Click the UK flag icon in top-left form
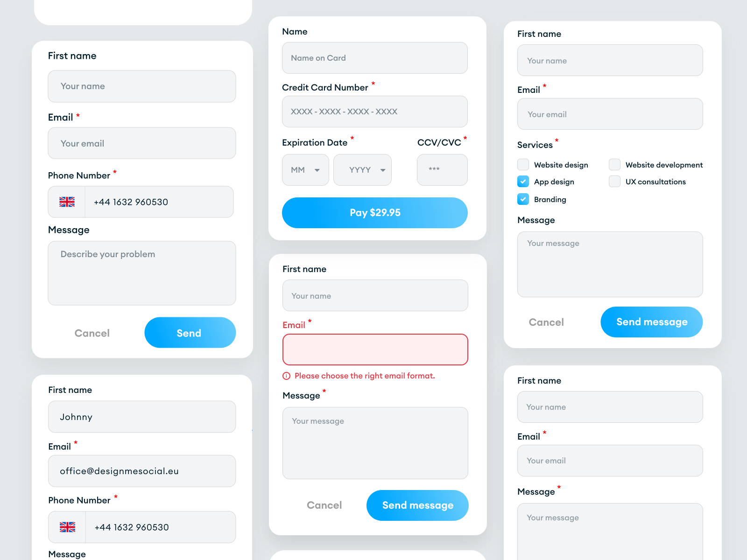Viewport: 747px width, 560px height. (67, 202)
